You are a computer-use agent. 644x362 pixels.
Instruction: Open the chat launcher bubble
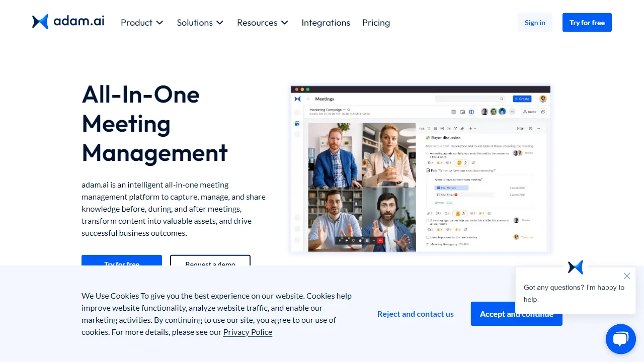click(x=621, y=339)
